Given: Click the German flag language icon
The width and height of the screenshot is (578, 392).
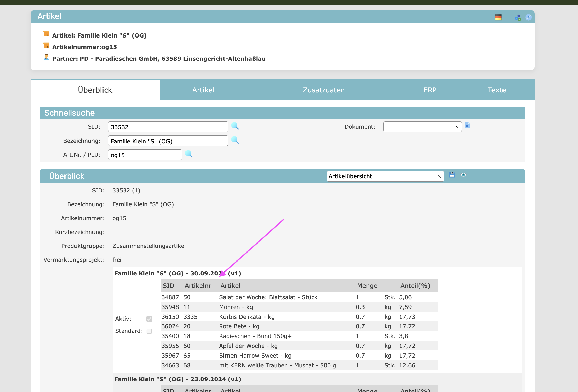Looking at the screenshot, I should (x=498, y=17).
